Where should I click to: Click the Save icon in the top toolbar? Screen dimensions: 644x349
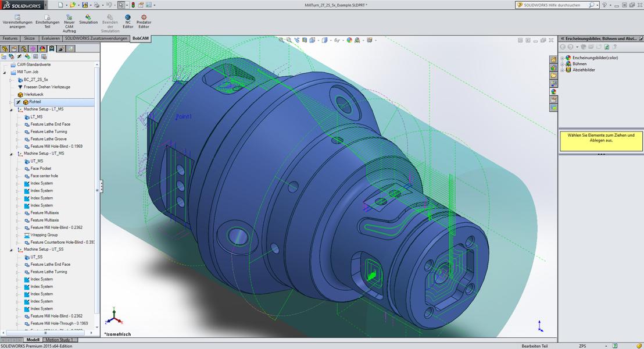tap(85, 5)
